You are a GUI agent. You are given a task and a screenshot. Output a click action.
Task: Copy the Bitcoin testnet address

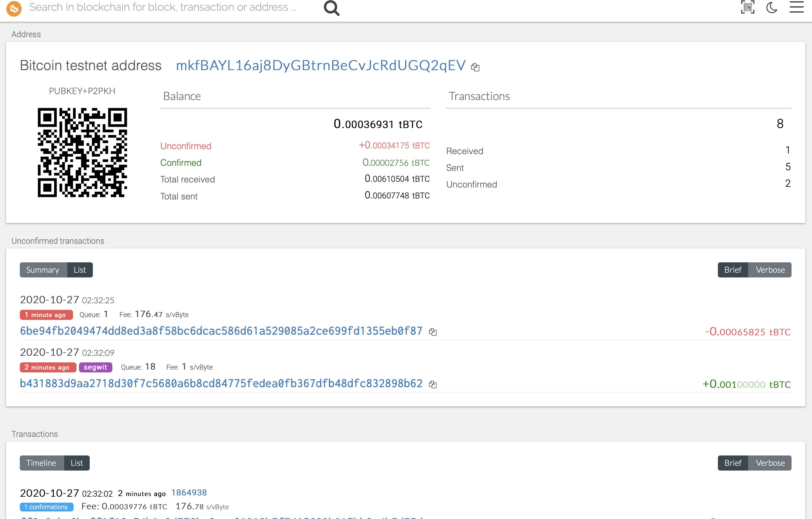tap(475, 67)
